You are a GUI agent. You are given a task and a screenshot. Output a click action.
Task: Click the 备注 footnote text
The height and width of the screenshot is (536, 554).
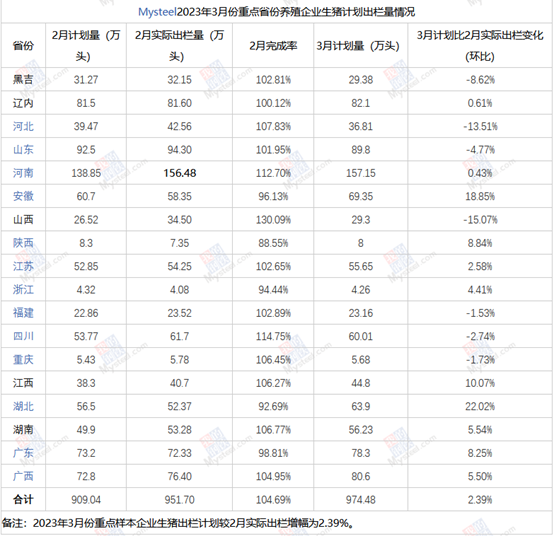pos(178,523)
